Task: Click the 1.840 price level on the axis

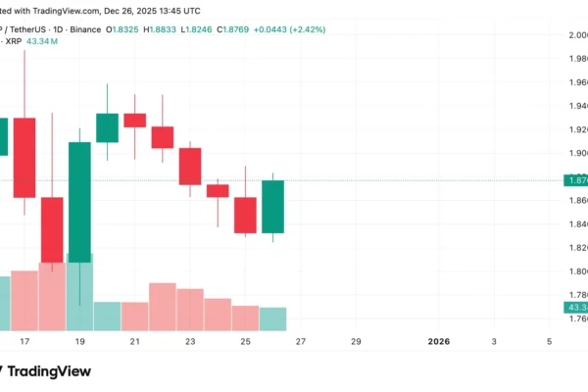Action: [x=574, y=224]
